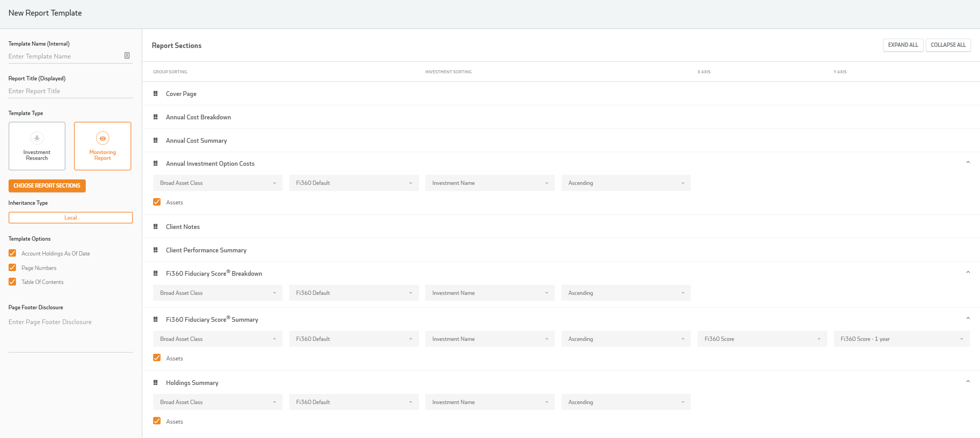
Task: Open Fi360 Default dropdown in Holdings Summary
Action: 354,402
